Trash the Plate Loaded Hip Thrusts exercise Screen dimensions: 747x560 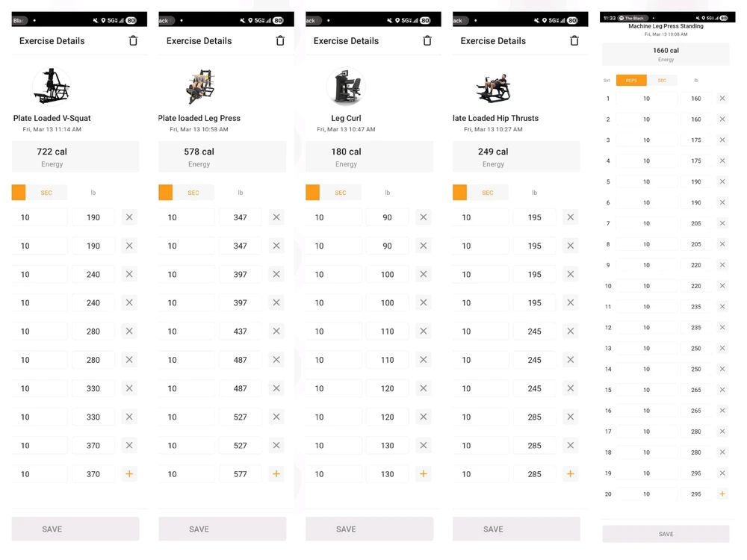pos(574,41)
